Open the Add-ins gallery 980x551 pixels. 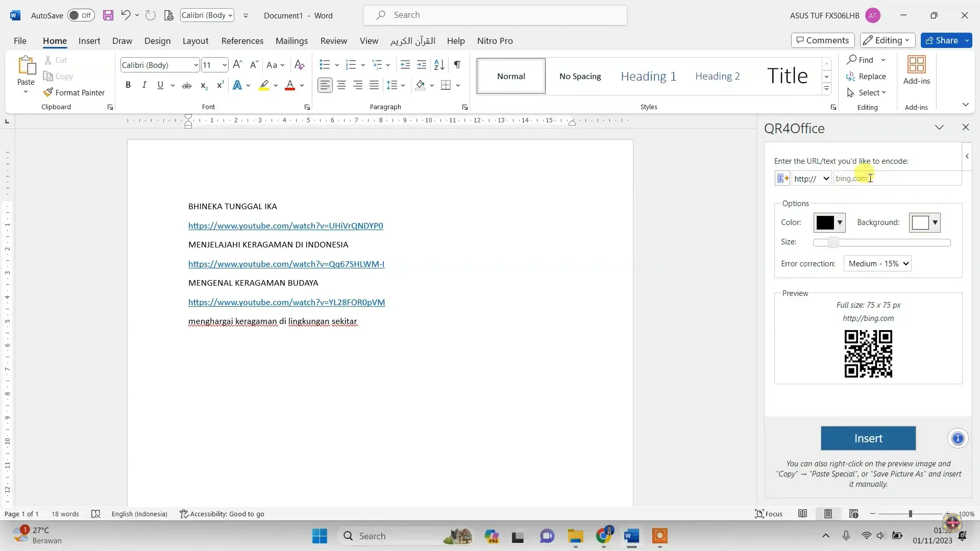pos(917,70)
